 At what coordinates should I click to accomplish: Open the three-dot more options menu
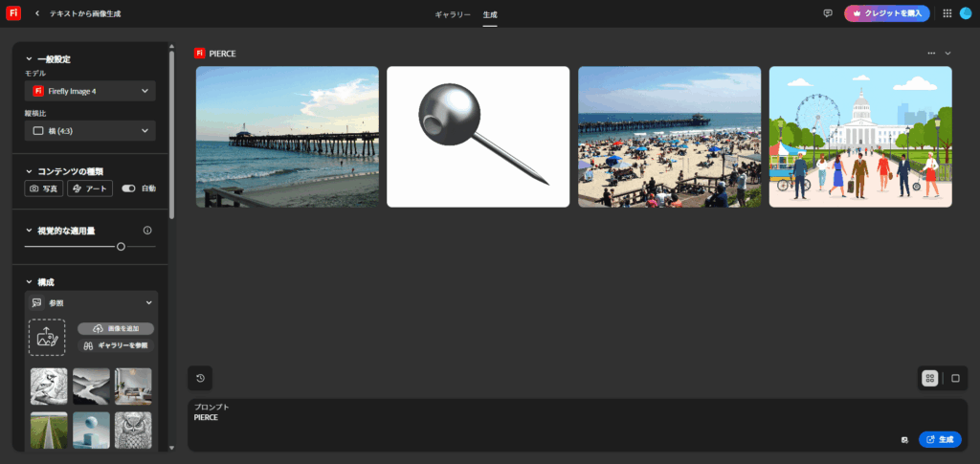pos(931,54)
